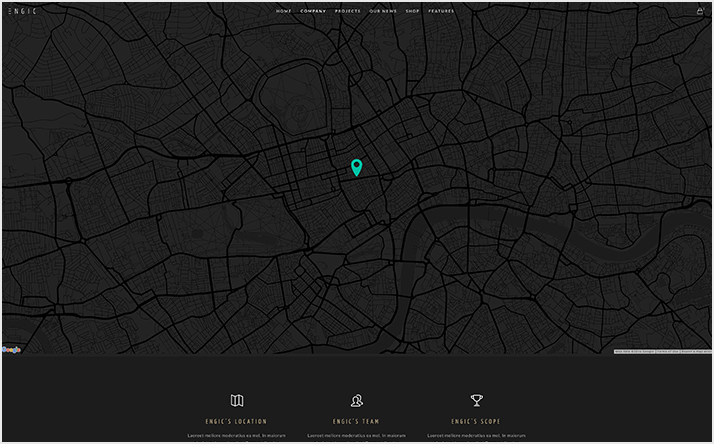
Task: Click the Engic's Team heading
Action: point(357,422)
